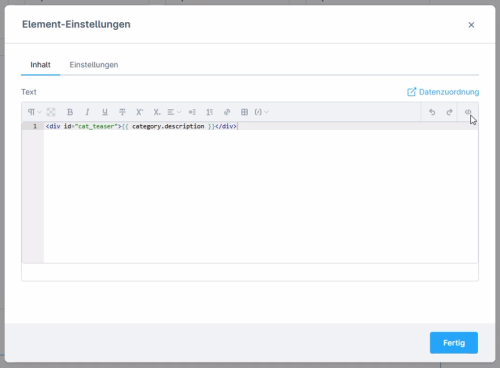Undo the last editor change
This screenshot has height=368, width=500.
point(432,112)
